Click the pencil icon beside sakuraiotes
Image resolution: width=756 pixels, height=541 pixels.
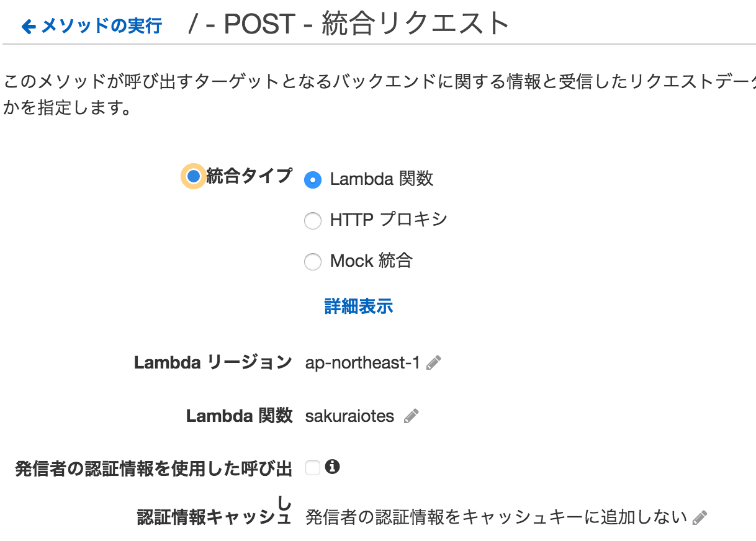(x=411, y=416)
